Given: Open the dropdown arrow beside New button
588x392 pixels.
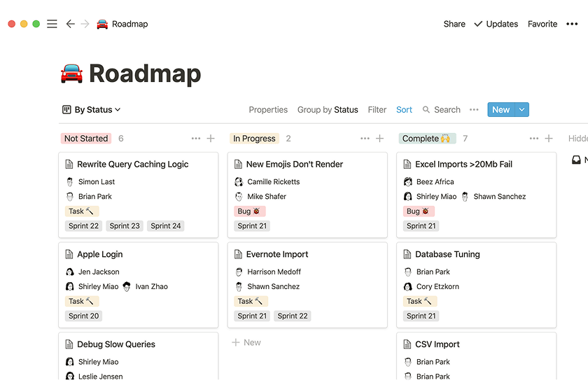Looking at the screenshot, I should (x=521, y=110).
